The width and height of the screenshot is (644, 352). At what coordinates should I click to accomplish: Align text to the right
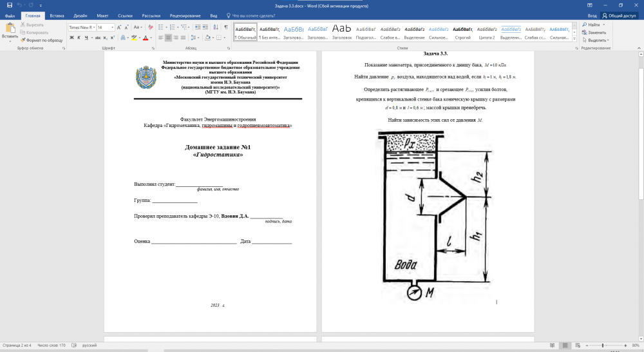pyautogui.click(x=176, y=38)
